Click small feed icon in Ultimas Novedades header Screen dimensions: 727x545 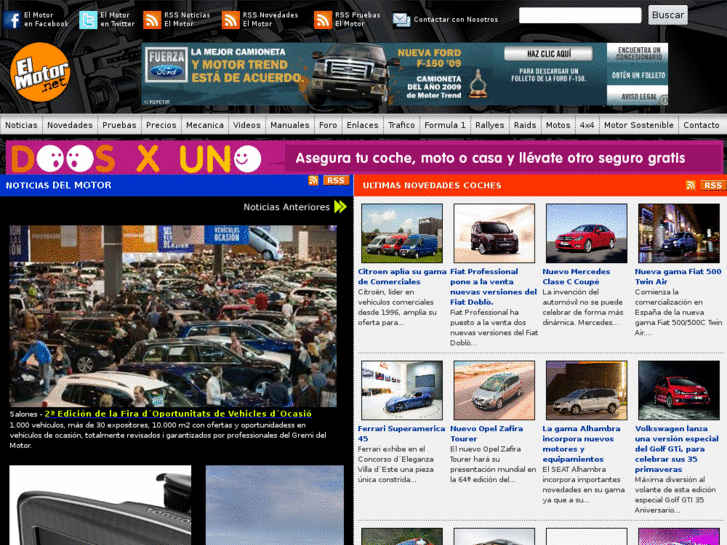pyautogui.click(x=691, y=186)
